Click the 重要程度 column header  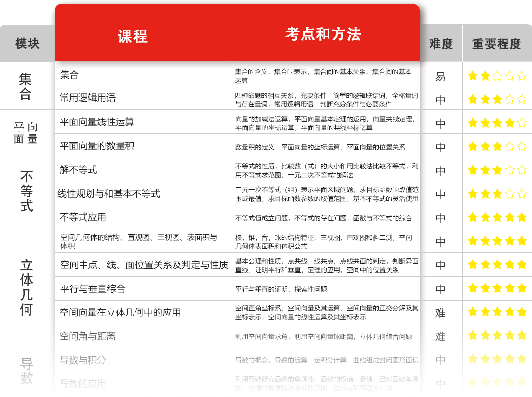497,44
